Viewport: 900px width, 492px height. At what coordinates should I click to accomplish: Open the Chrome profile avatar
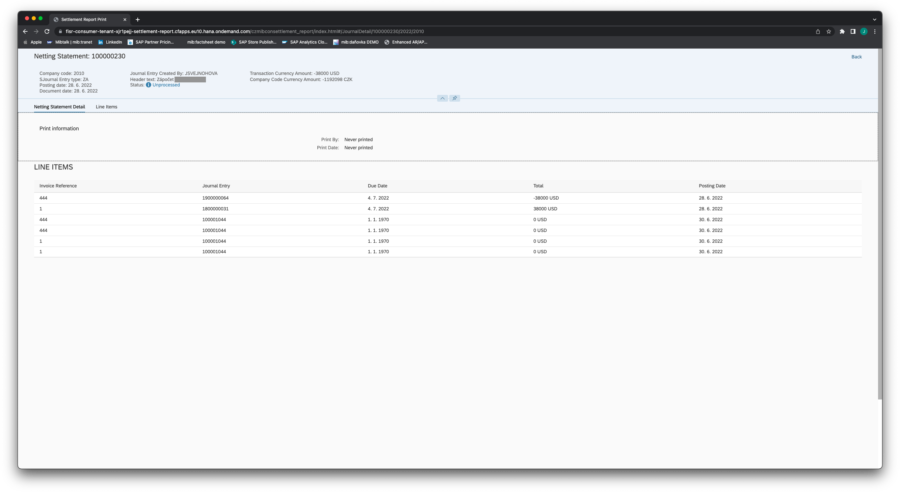click(864, 31)
